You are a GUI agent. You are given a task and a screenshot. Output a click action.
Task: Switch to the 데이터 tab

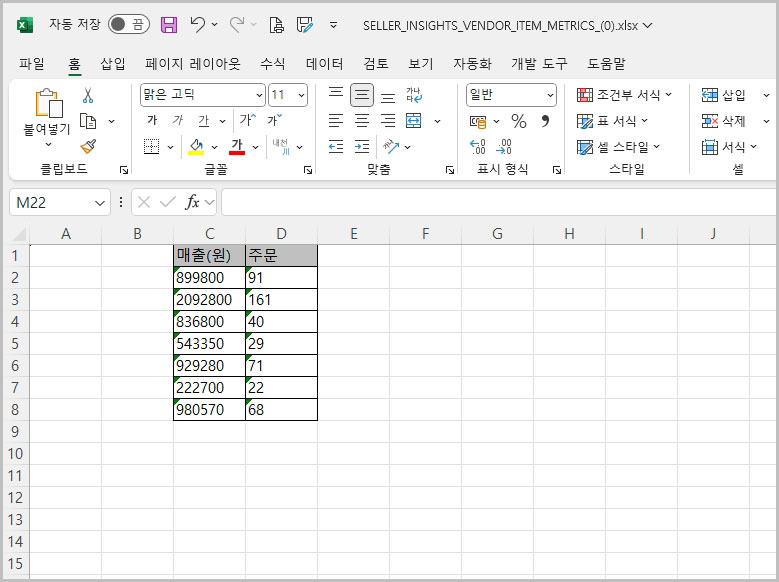pyautogui.click(x=324, y=64)
